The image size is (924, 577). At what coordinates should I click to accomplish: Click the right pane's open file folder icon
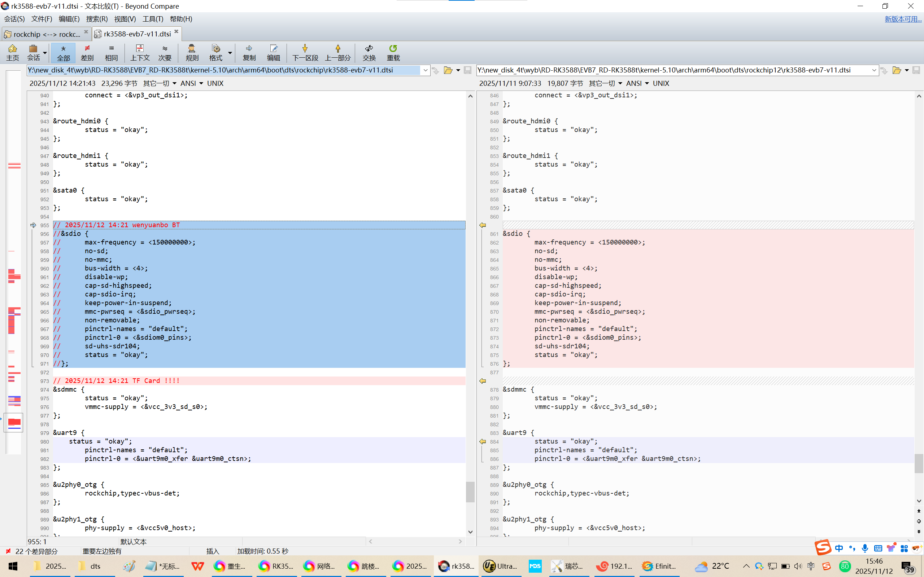896,70
